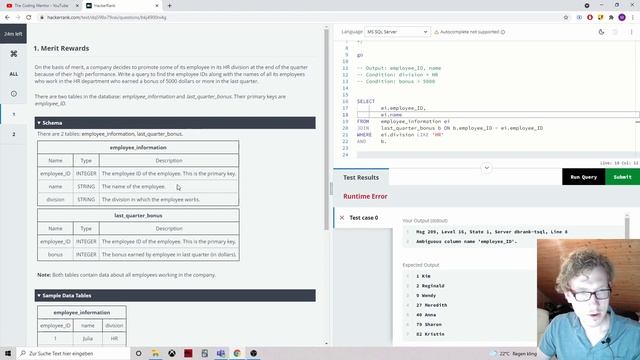
Task: Click the Runtime Error heading
Action: [365, 196]
